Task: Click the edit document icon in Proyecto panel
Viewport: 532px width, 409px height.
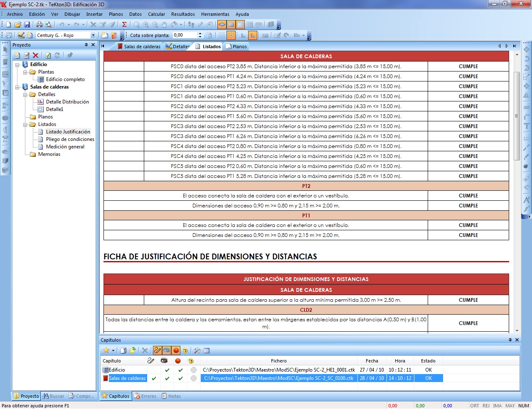Action: pyautogui.click(x=27, y=55)
